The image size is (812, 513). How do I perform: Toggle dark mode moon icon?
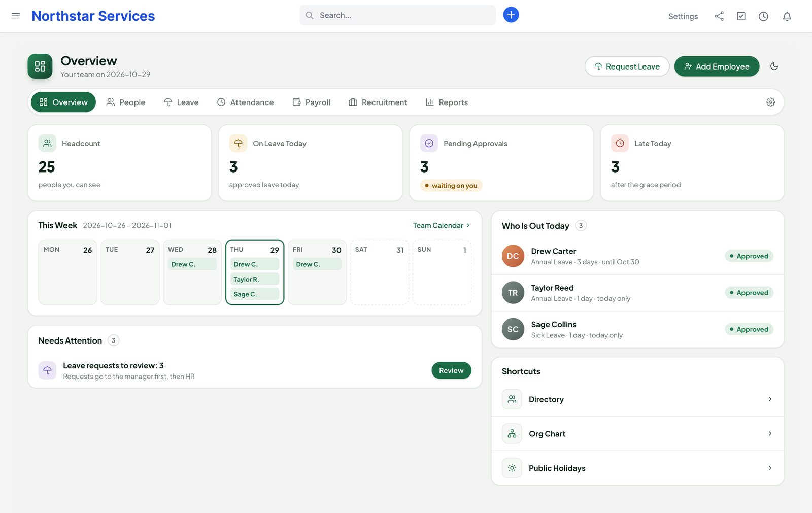pyautogui.click(x=774, y=66)
